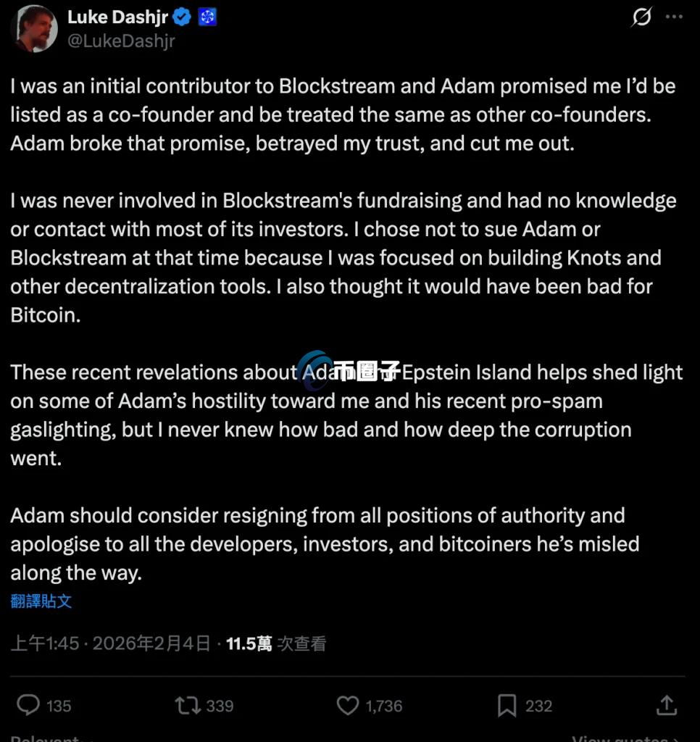Click the Grok icon in the post header
The image size is (700, 742).
click(641, 17)
